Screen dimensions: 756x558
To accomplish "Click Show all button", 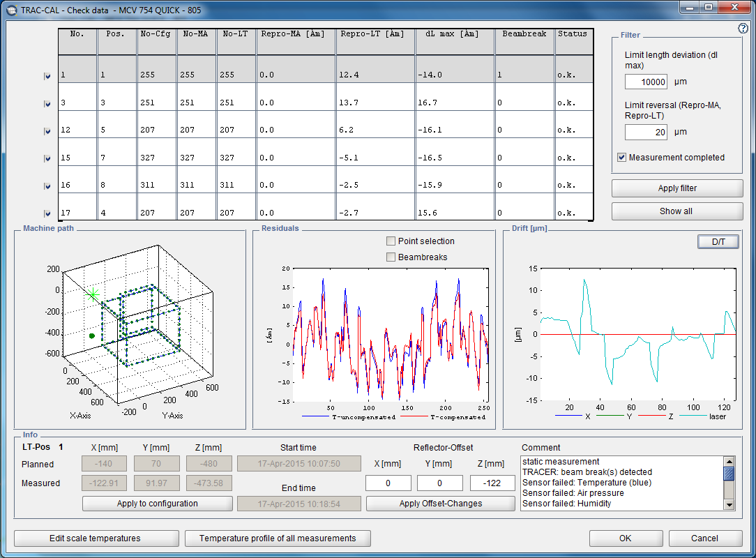I will pyautogui.click(x=677, y=211).
